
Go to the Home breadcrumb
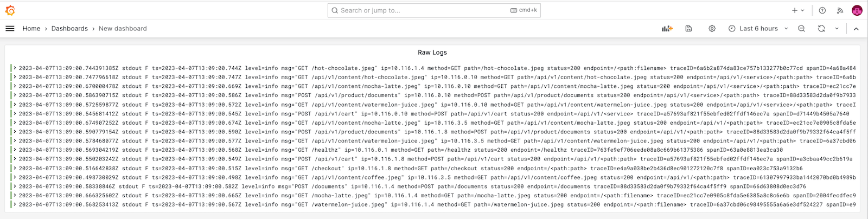(31, 29)
